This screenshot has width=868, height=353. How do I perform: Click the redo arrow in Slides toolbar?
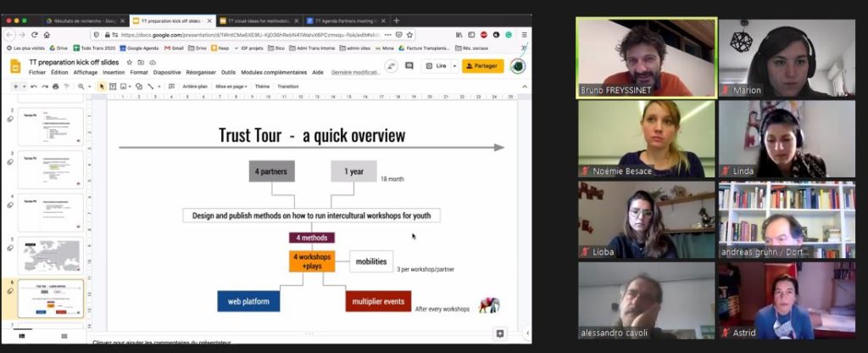[x=45, y=87]
